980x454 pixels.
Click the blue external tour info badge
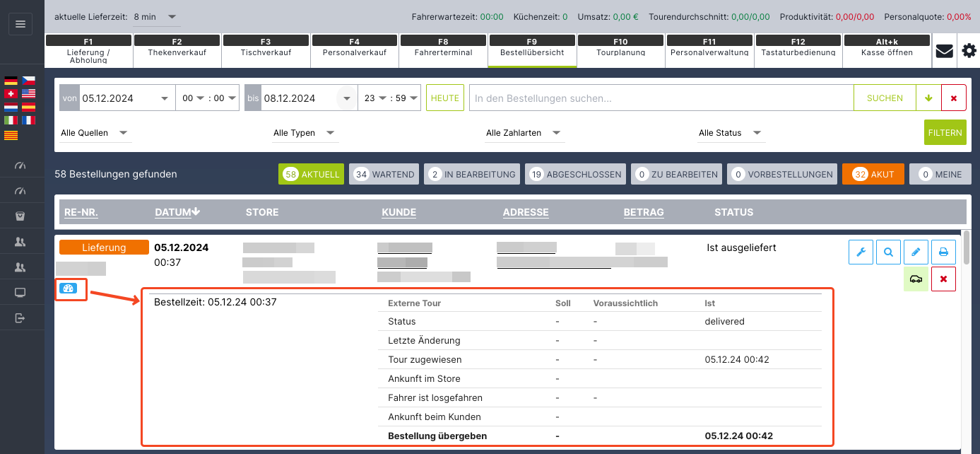point(68,289)
